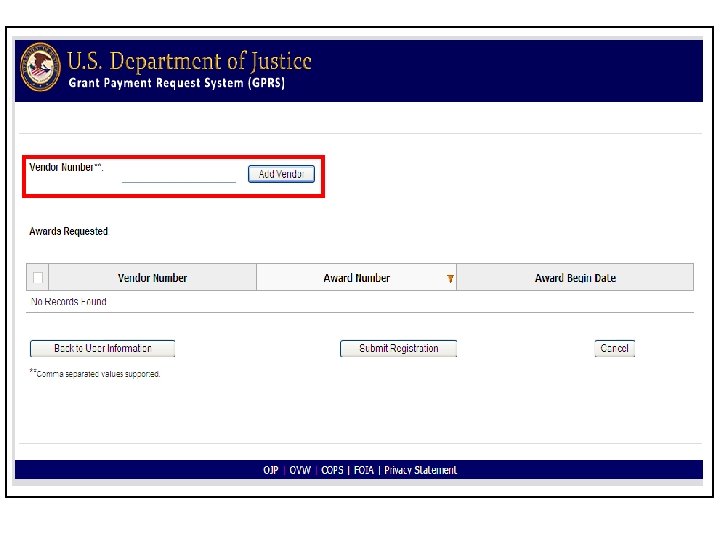This screenshot has height=540, width=720.
Task: Open the COPS footer link
Action: [332, 470]
